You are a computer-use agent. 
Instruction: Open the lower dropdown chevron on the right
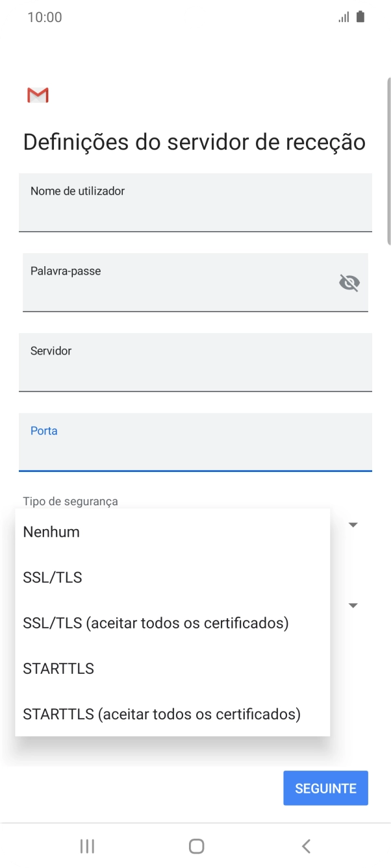pos(353,605)
